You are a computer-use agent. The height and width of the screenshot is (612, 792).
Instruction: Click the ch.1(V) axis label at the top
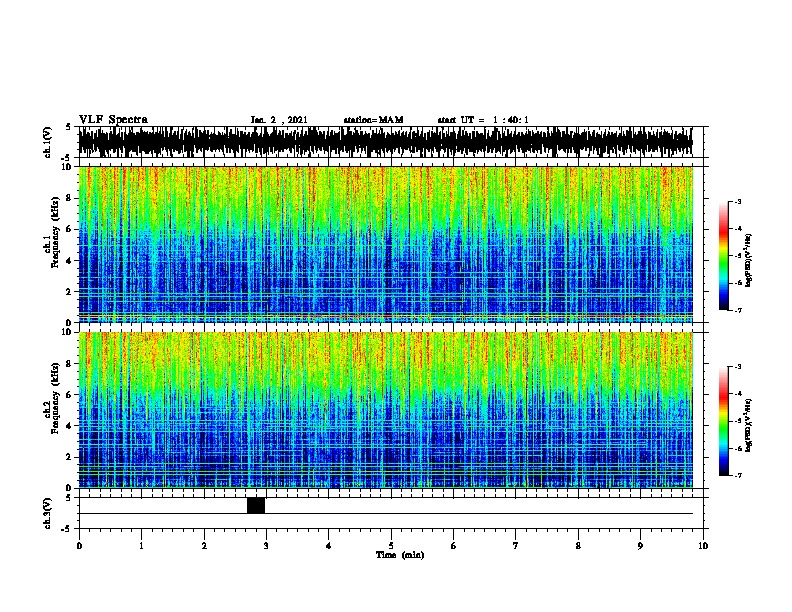tap(47, 142)
